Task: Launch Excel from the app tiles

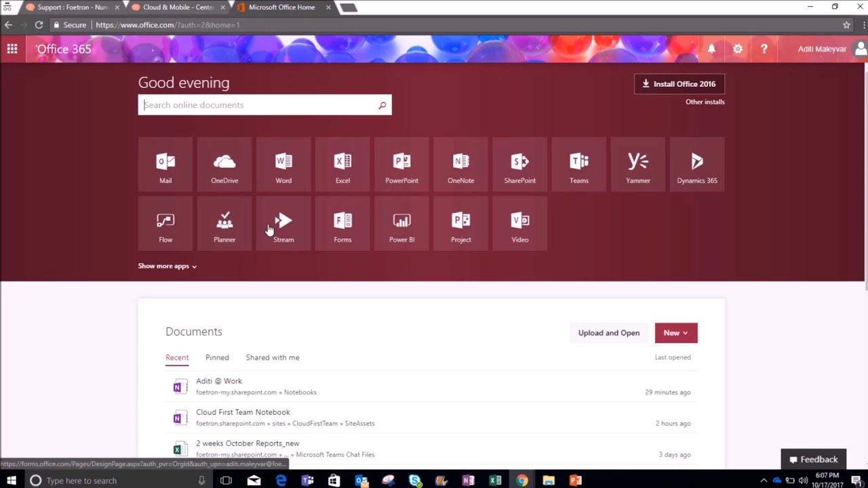Action: (342, 165)
